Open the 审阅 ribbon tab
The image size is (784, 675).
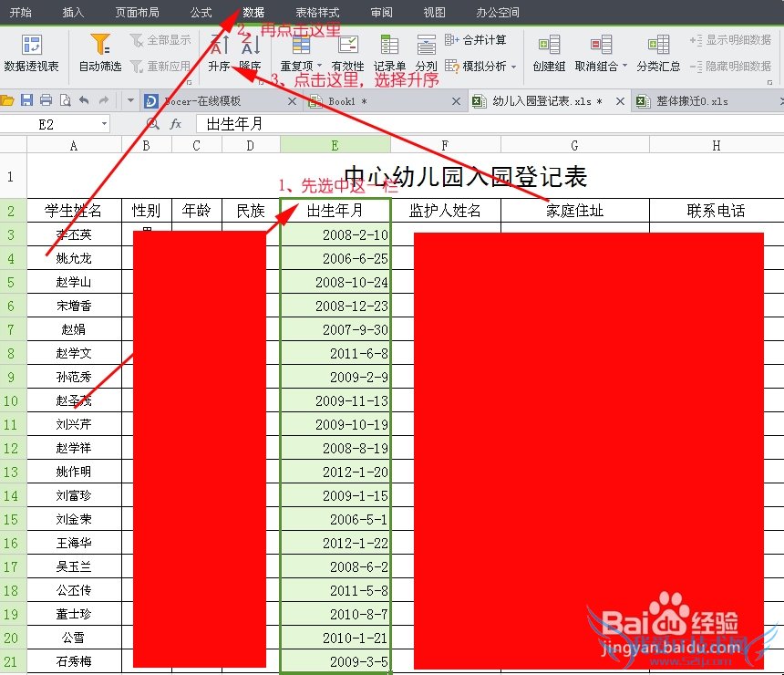(381, 12)
